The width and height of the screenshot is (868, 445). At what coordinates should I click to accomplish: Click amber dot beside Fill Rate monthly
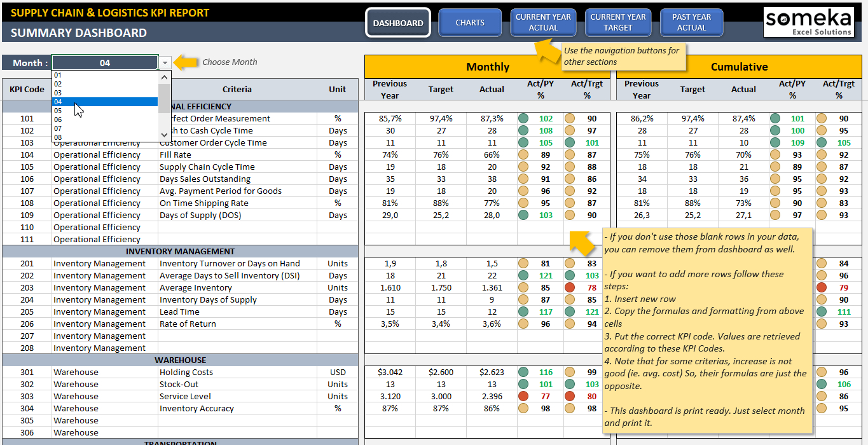(523, 154)
